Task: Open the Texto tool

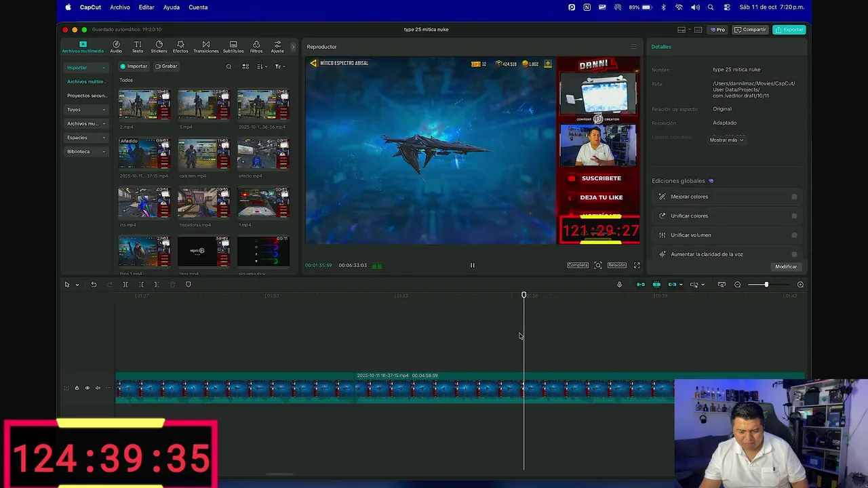Action: pyautogui.click(x=138, y=47)
